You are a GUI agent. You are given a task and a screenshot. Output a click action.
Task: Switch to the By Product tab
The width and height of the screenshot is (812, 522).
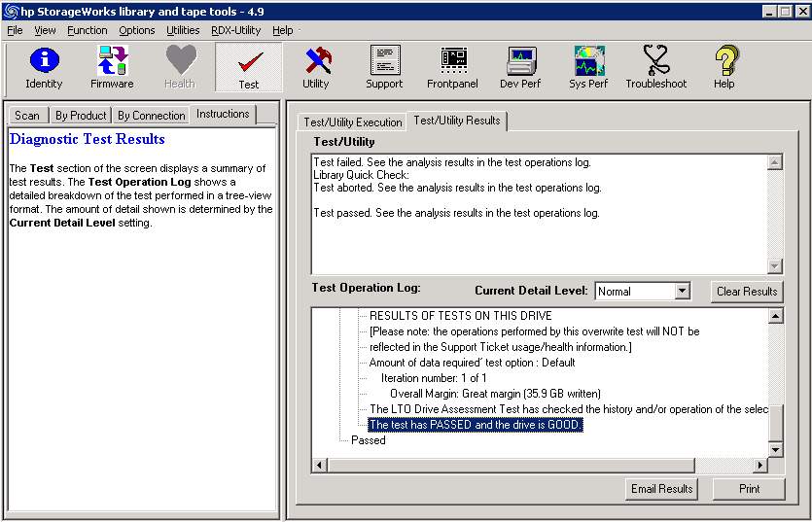click(x=81, y=116)
